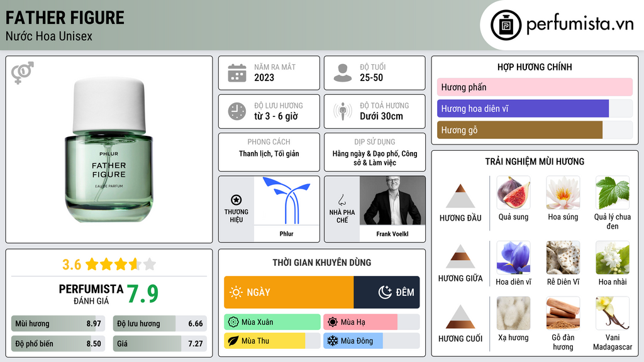This screenshot has height=362, width=644.
Task: Click the Quả lý chua đen image
Action: 613,192
